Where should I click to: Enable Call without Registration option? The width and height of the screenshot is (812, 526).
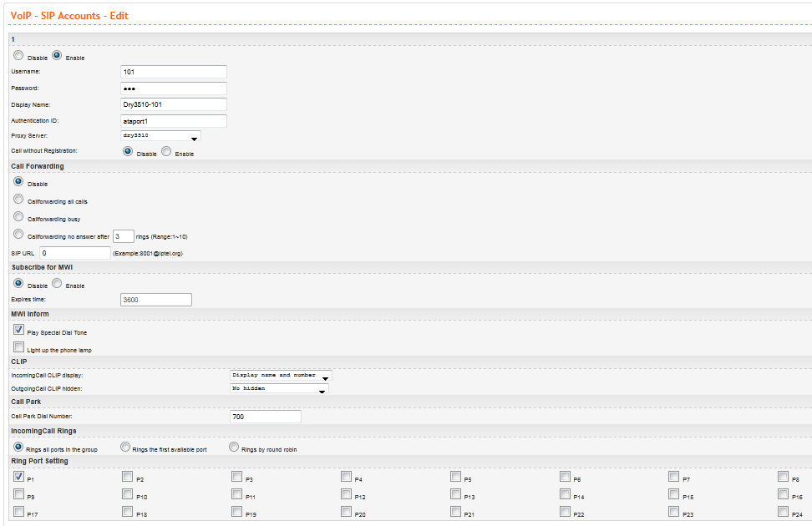coord(166,152)
